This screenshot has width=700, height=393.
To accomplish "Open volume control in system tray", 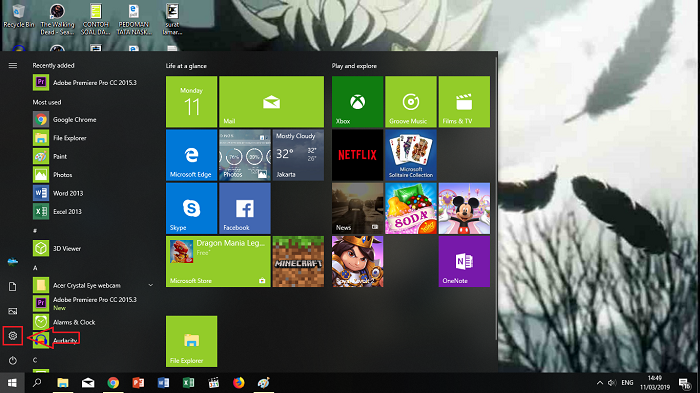I will (x=612, y=383).
